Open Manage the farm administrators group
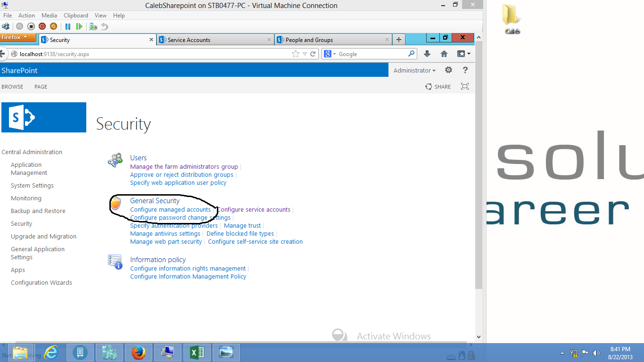This screenshot has width=644, height=362. pyautogui.click(x=184, y=167)
